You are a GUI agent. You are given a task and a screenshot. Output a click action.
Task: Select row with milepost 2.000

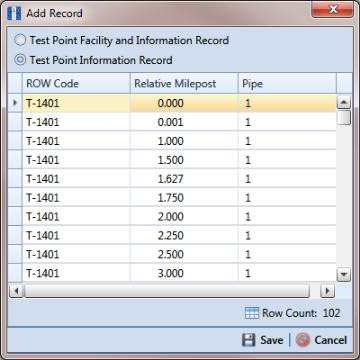[x=172, y=217]
